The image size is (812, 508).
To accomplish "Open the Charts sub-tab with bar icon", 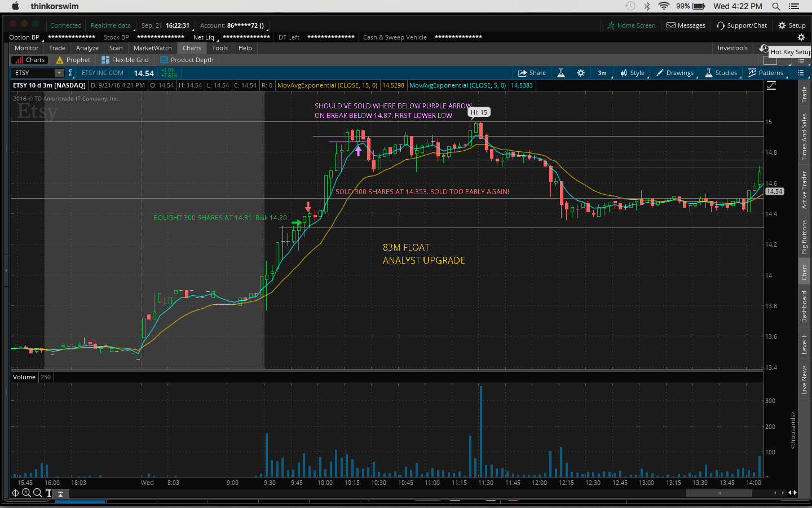I will point(30,60).
